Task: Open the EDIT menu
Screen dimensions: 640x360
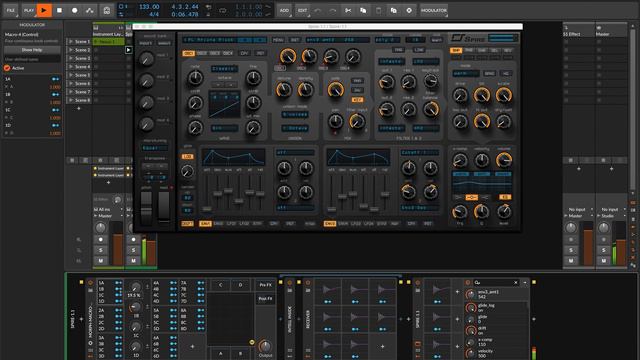Action: click(x=302, y=10)
